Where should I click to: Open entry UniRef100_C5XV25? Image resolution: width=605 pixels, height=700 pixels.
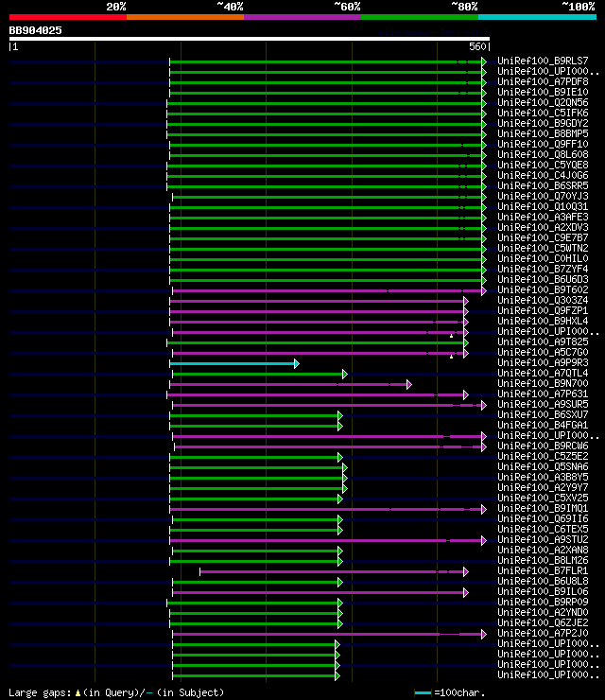point(543,498)
